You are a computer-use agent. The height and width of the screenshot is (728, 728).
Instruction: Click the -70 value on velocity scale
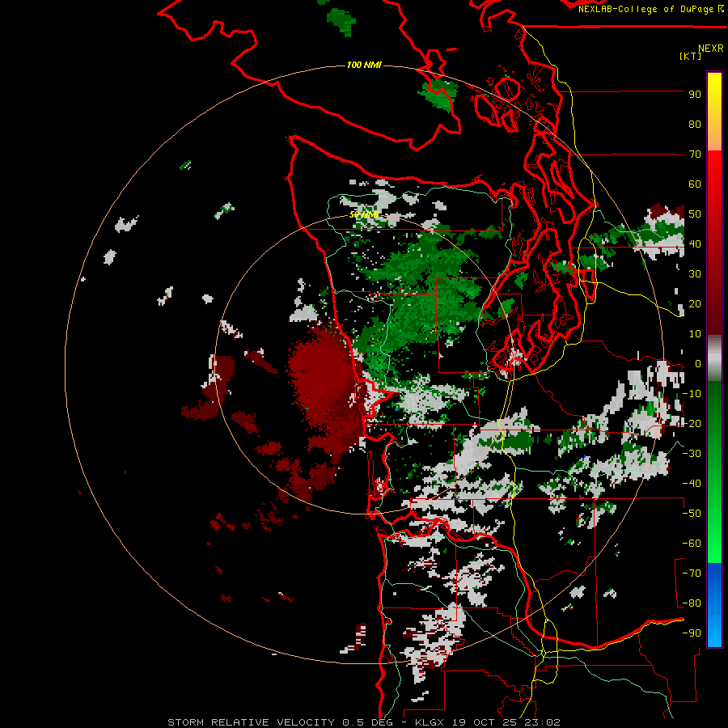(x=692, y=574)
